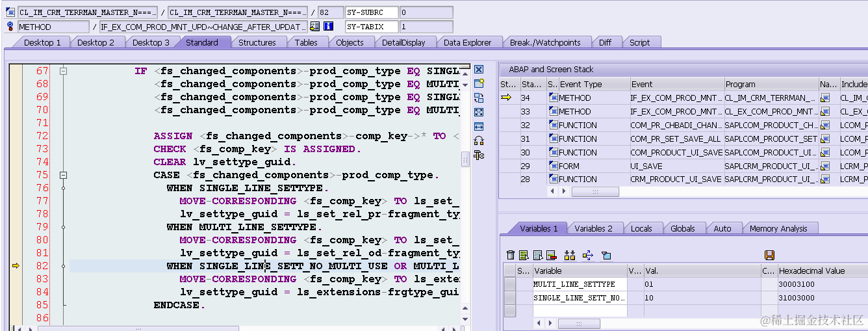The height and width of the screenshot is (331, 868).
Task: Click the remove row icon with red bar
Action: click(552, 255)
